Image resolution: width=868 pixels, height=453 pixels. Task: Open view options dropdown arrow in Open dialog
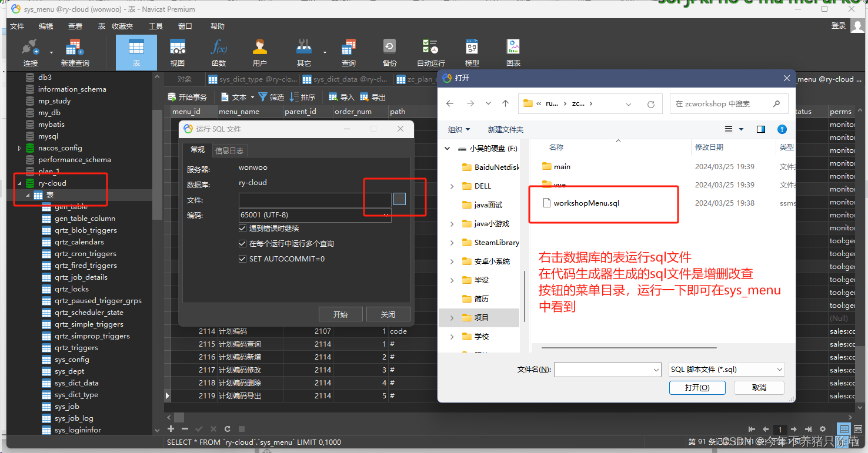click(741, 129)
